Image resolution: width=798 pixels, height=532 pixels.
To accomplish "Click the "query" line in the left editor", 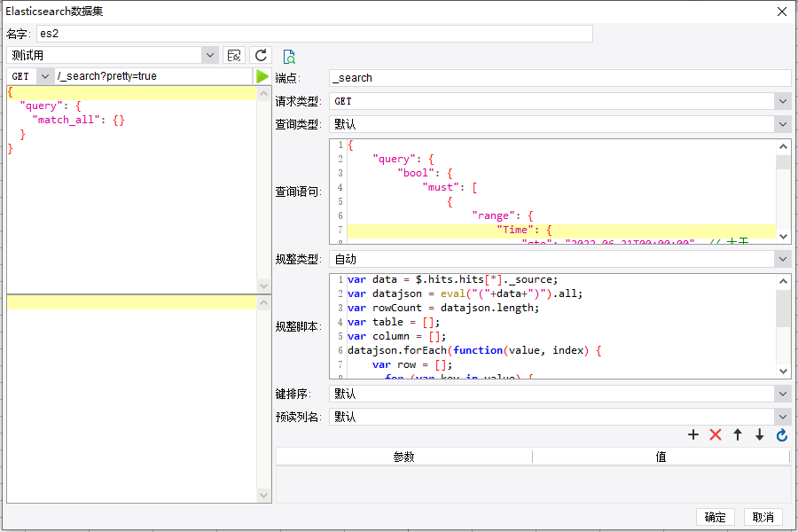I will click(51, 106).
